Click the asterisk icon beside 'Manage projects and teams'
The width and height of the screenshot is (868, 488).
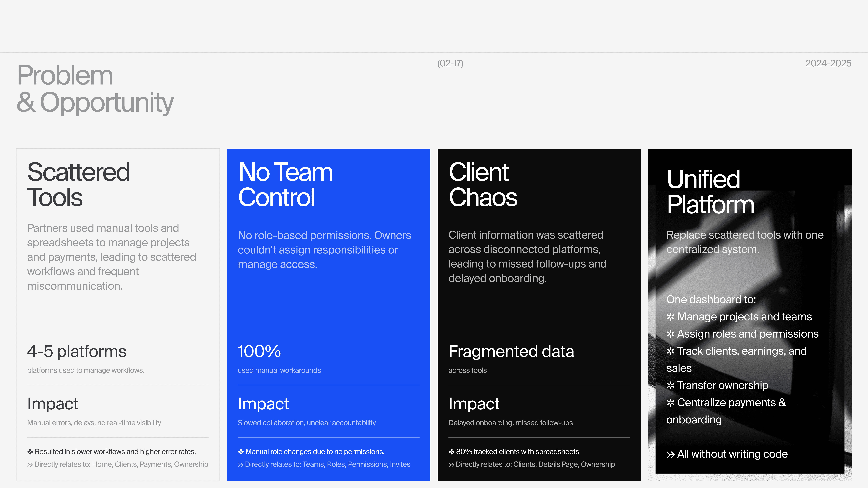pos(671,317)
